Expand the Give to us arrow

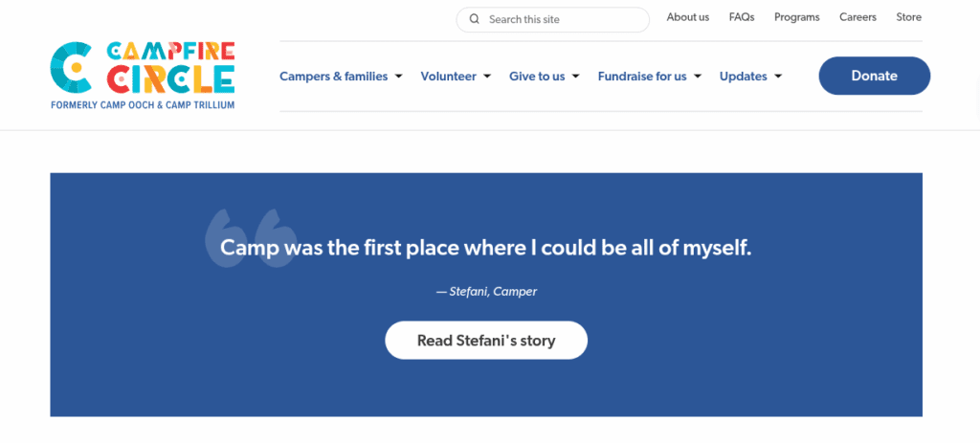pos(576,77)
